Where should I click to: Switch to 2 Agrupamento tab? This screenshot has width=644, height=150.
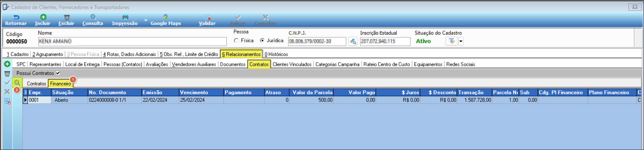coord(47,54)
